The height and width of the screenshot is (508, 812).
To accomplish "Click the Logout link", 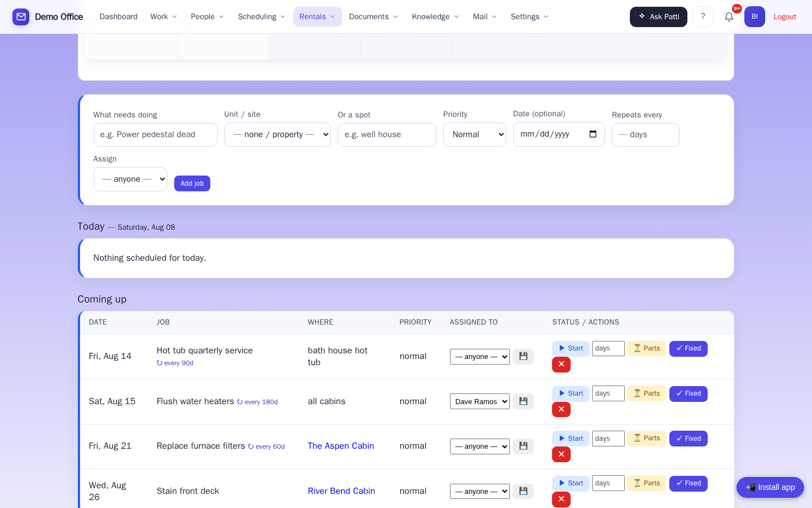I will pyautogui.click(x=785, y=17).
